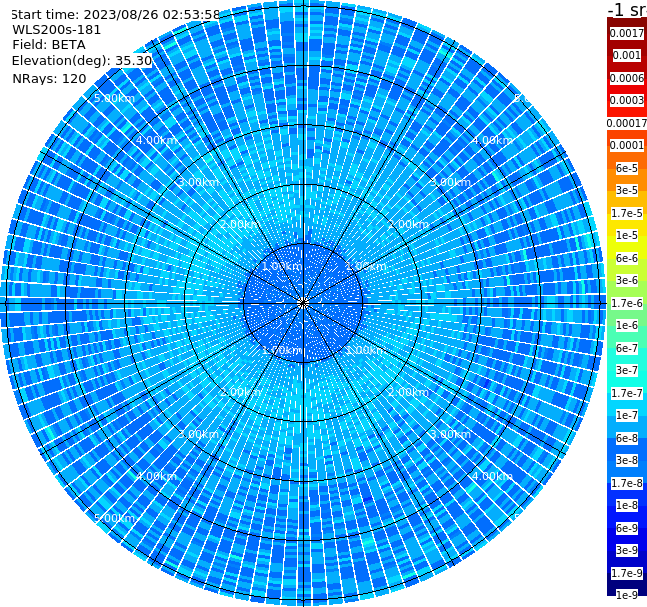
Task: Click the 1e-5 color bar label
Action: [x=627, y=235]
